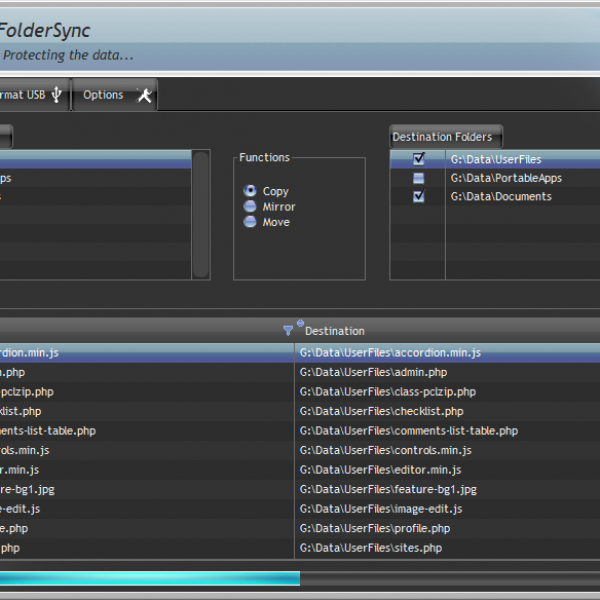Check the G:\Data\PortableApps destination folder
The width and height of the screenshot is (600, 600).
coord(419,178)
